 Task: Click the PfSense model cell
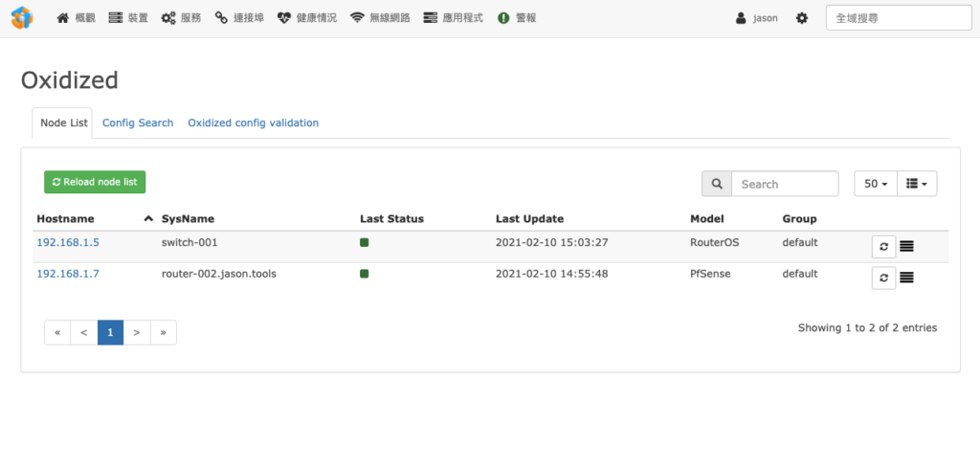tap(709, 274)
